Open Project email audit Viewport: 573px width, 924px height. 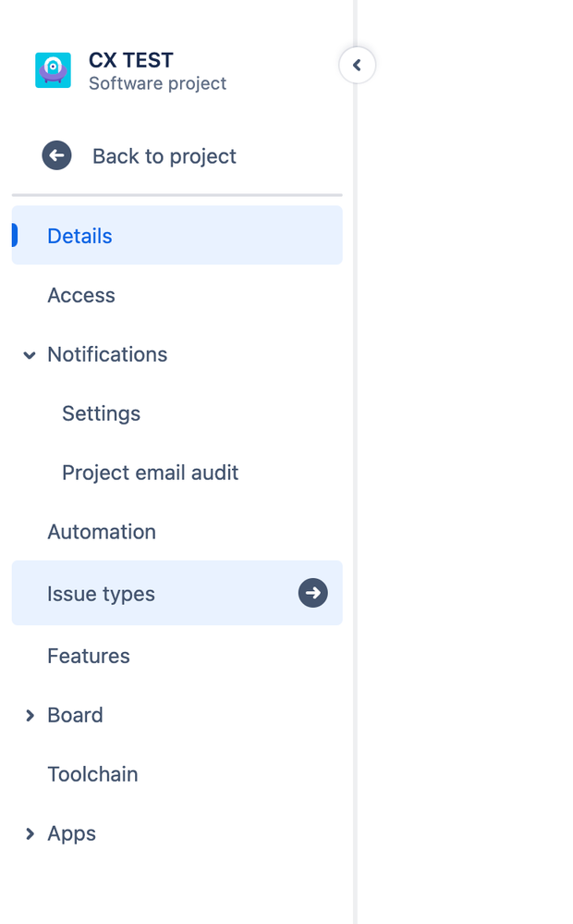tap(150, 473)
